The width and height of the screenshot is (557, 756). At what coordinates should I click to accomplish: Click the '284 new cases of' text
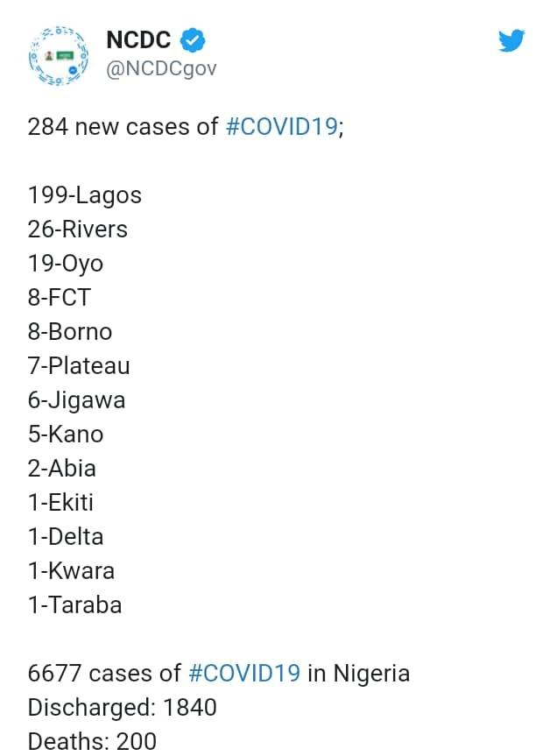click(x=123, y=126)
